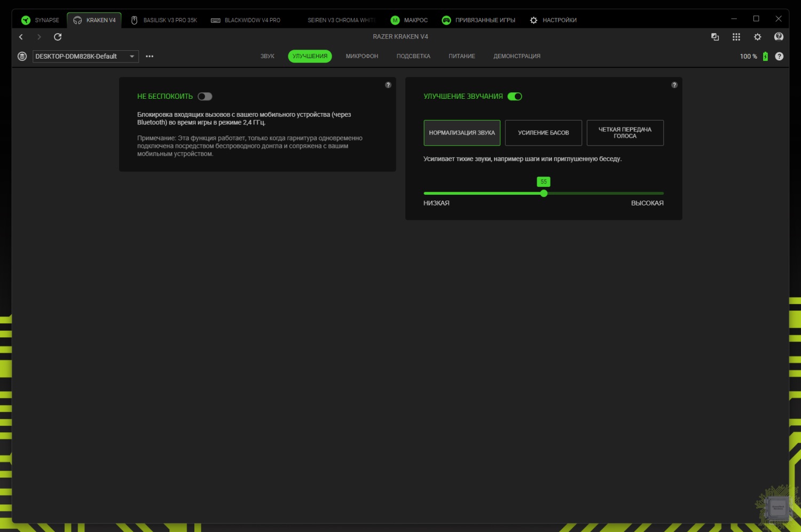Open the profile three-dots menu
Image resolution: width=801 pixels, height=532 pixels.
click(150, 56)
